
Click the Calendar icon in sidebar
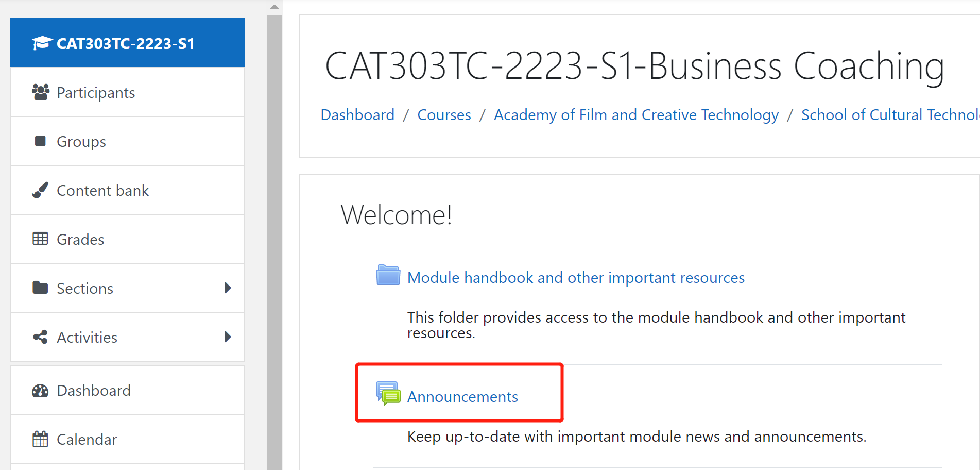(40, 439)
